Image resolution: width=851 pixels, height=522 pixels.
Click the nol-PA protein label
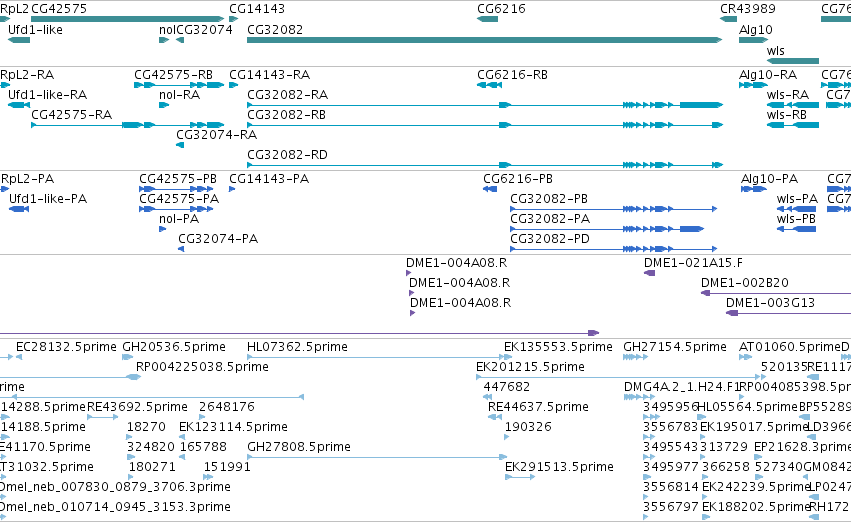pyautogui.click(x=179, y=219)
